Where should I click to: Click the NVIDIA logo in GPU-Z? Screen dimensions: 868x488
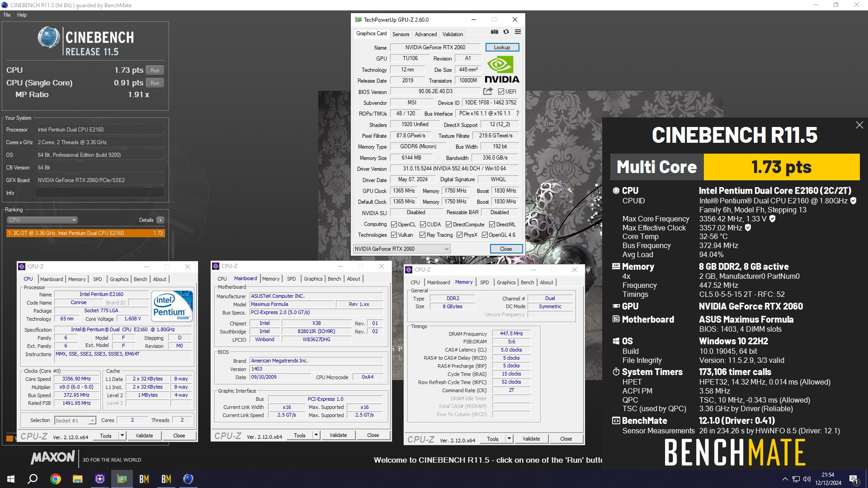click(x=502, y=70)
